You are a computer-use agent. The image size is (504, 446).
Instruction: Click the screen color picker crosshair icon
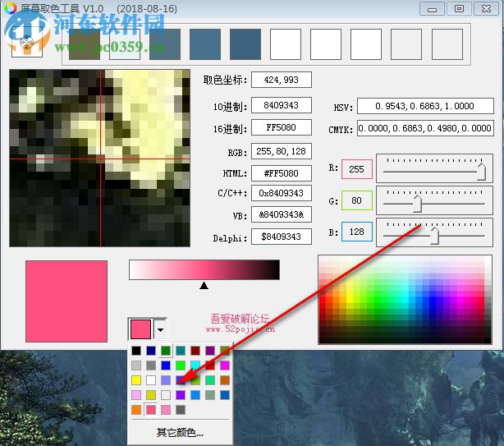pyautogui.click(x=27, y=42)
